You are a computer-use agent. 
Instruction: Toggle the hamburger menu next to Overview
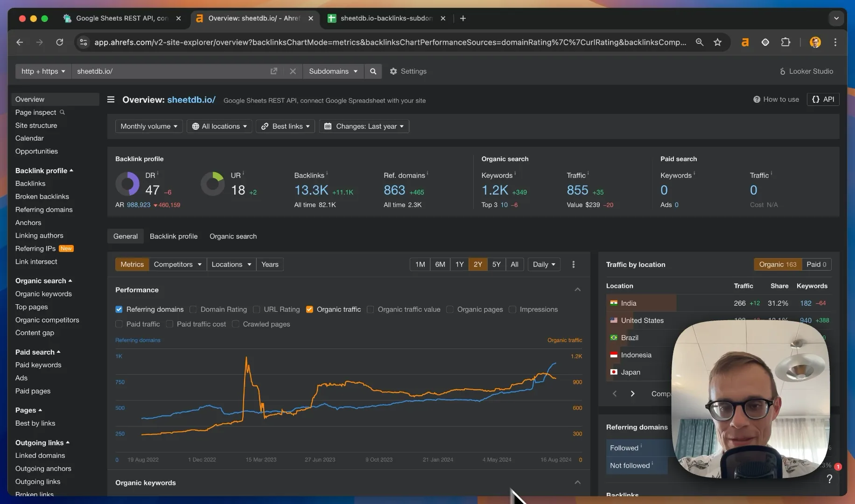point(111,99)
